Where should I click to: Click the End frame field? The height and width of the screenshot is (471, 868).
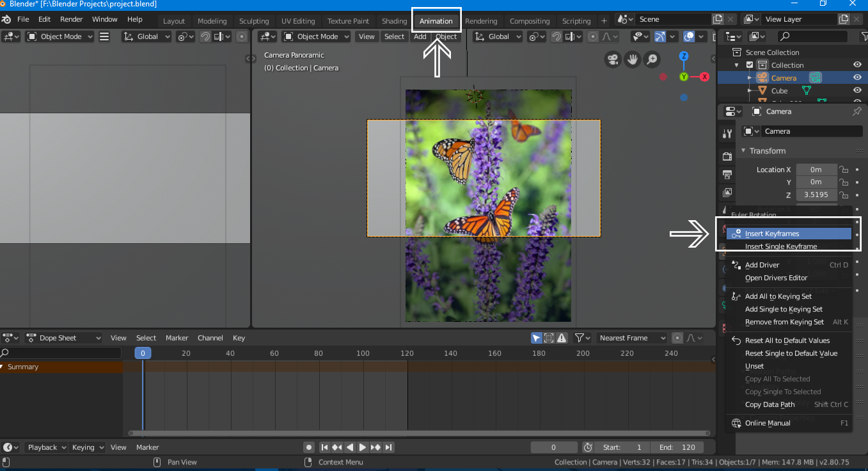click(x=677, y=447)
